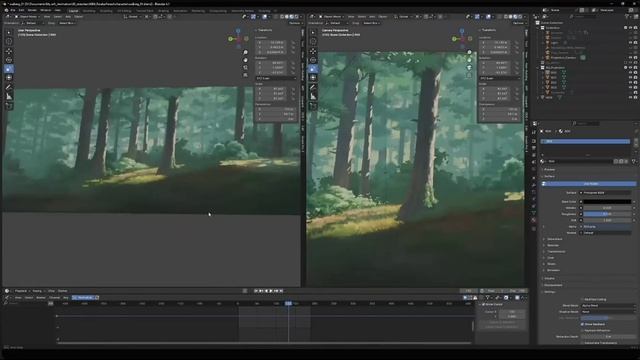This screenshot has height=360, width=640.
Task: Select the material slot in list
Action: pos(585,141)
